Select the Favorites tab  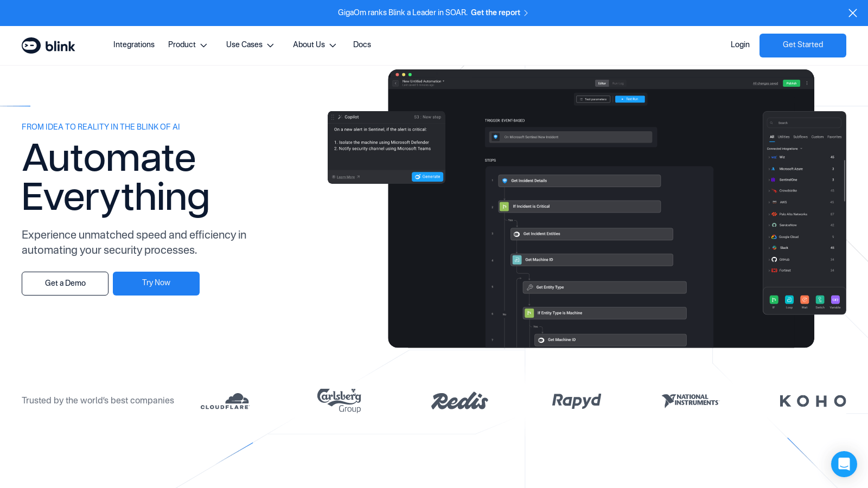(834, 137)
